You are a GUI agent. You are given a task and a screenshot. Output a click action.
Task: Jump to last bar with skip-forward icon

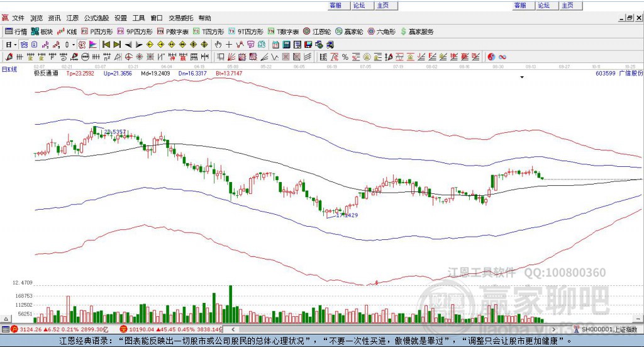[117, 45]
